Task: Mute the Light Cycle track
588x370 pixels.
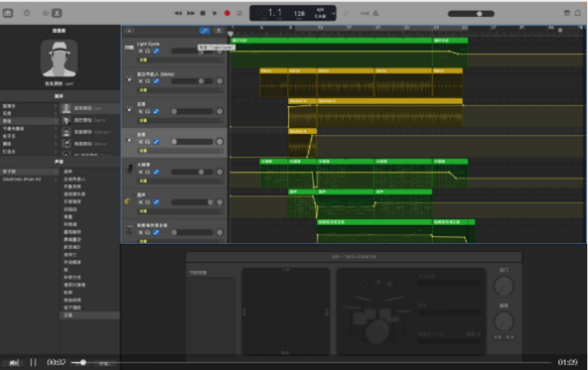Action: [141, 51]
